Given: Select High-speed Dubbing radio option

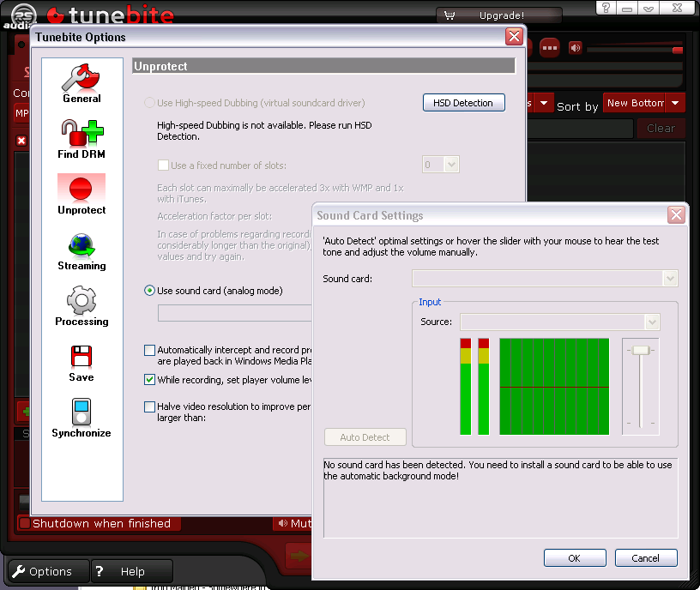Looking at the screenshot, I should [149, 103].
